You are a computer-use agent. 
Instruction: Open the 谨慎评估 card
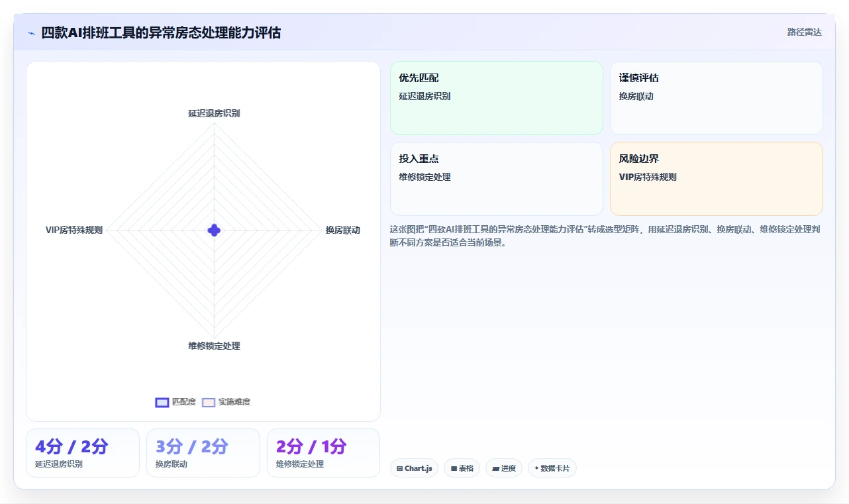coord(717,98)
